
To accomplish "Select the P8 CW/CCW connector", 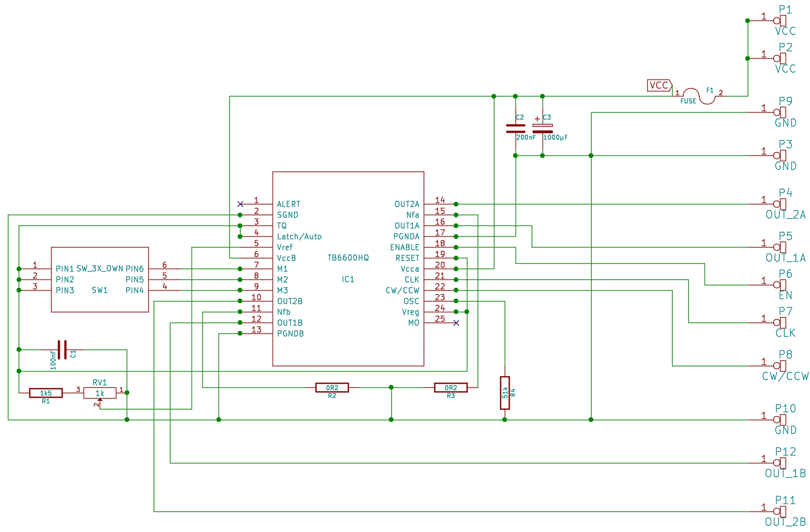I will (780, 365).
